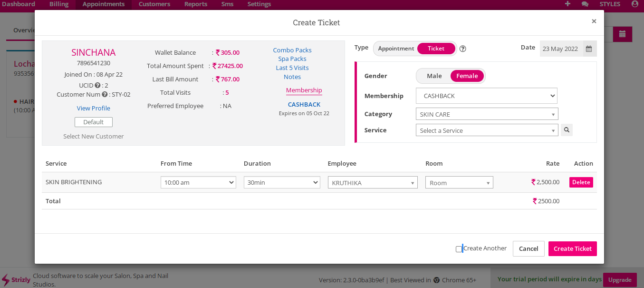Click the phone number 7896541230

coord(94,63)
